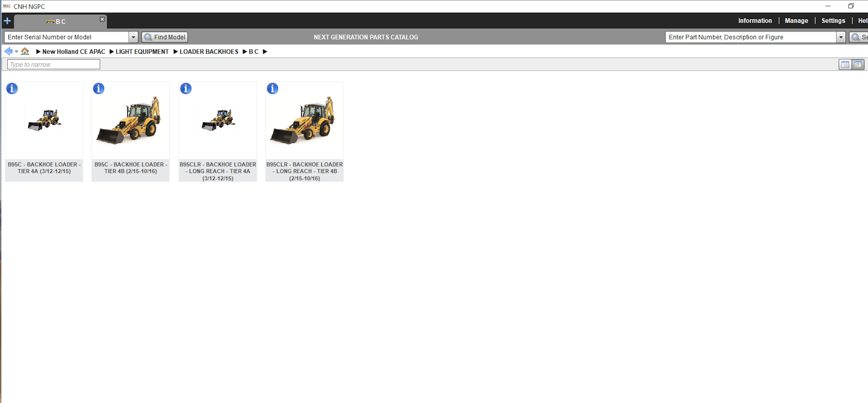Open info for B95CLR Long Reach Tier 4A
Viewport: 868px width, 403px height.
185,88
